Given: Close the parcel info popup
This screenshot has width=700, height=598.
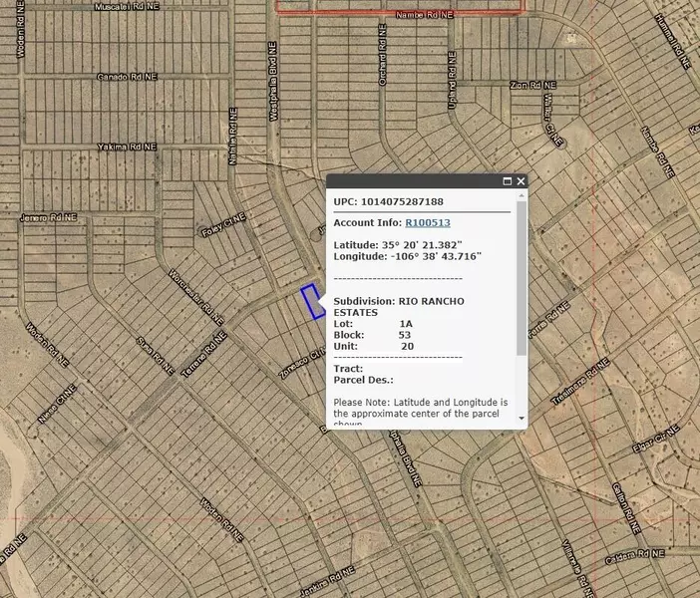Looking at the screenshot, I should click(521, 181).
